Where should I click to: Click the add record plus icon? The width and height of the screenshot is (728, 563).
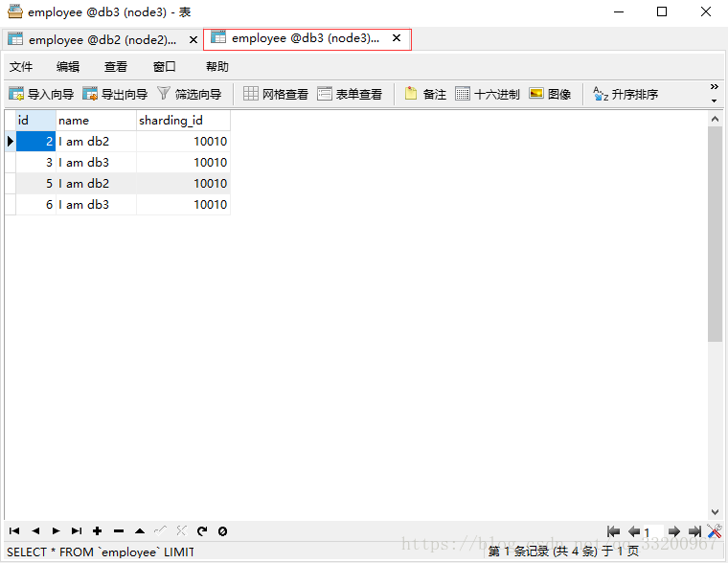pyautogui.click(x=97, y=530)
